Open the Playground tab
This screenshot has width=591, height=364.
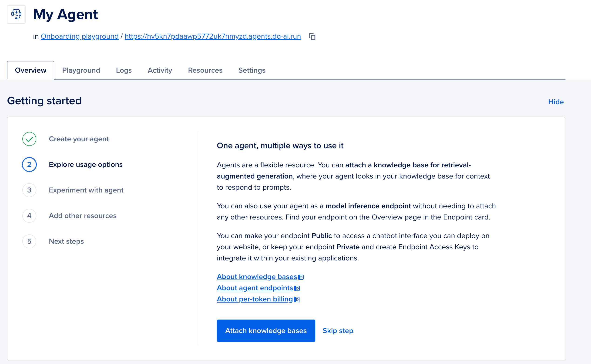pyautogui.click(x=81, y=70)
